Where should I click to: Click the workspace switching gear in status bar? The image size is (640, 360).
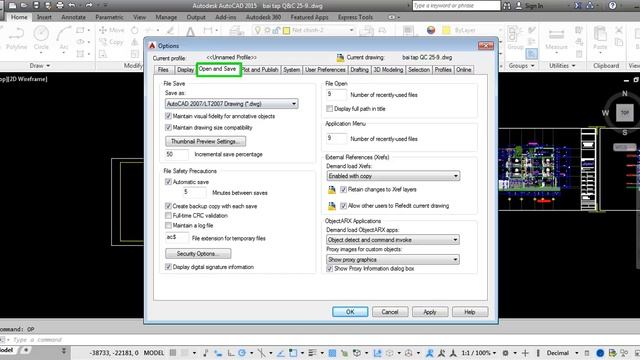coord(505,353)
